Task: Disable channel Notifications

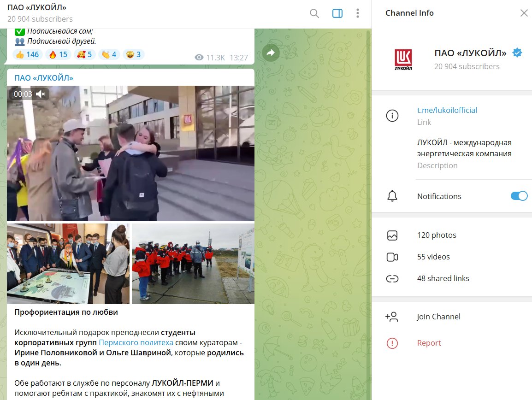Action: (x=519, y=196)
